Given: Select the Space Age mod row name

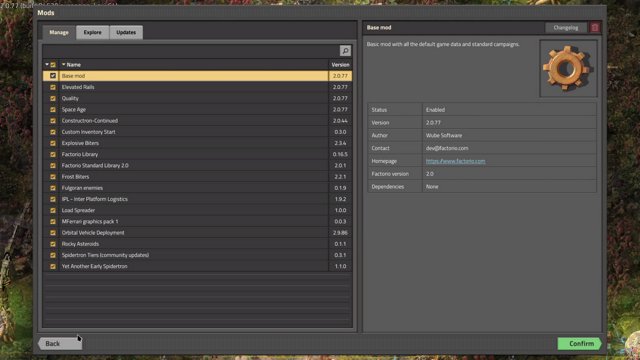Looking at the screenshot, I should [x=74, y=109].
